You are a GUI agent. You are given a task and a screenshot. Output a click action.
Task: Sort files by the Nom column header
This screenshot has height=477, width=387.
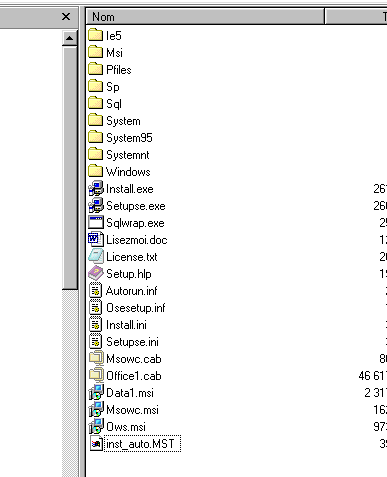click(205, 17)
